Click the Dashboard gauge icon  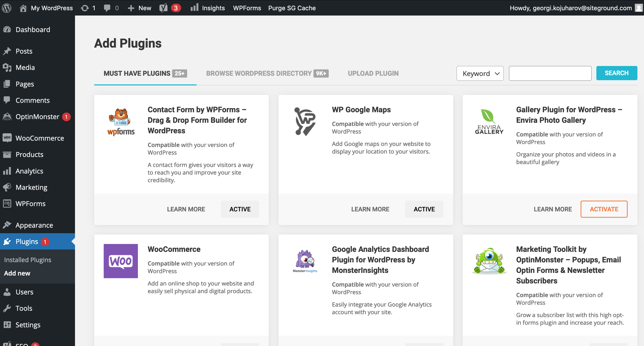7,29
